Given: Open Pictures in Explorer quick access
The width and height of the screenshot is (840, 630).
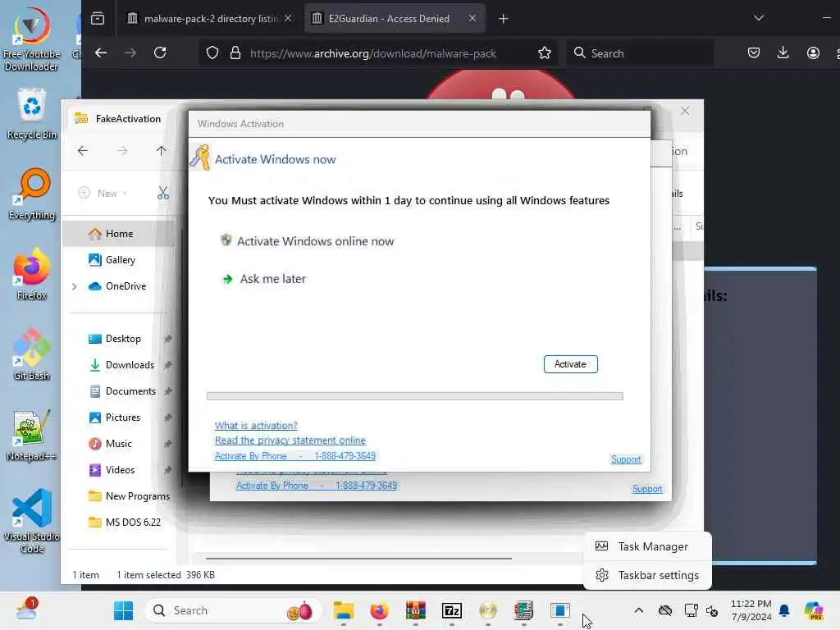Looking at the screenshot, I should (123, 418).
